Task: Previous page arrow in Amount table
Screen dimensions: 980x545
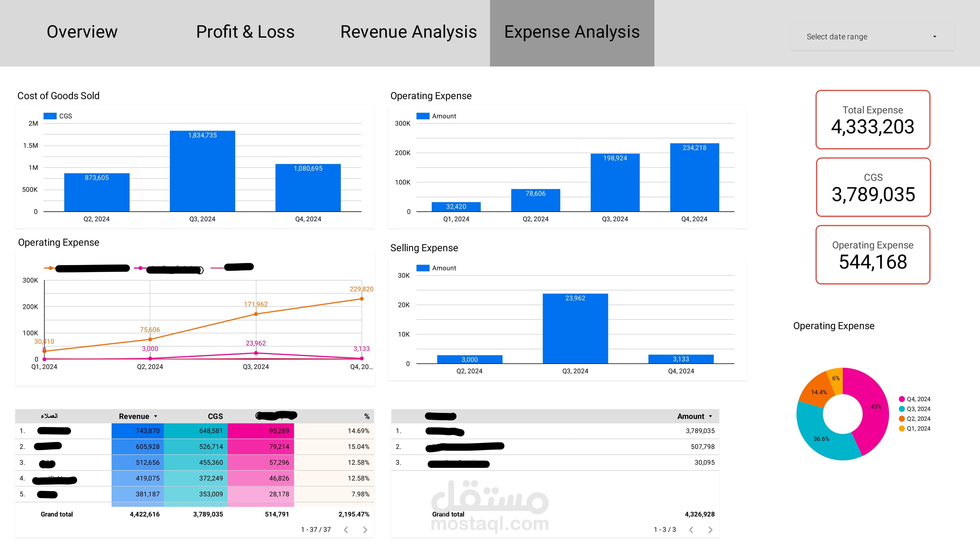Action: [x=691, y=530]
